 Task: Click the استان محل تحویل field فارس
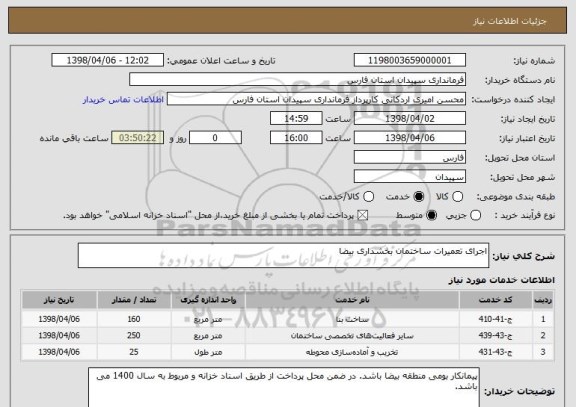[x=410, y=158]
